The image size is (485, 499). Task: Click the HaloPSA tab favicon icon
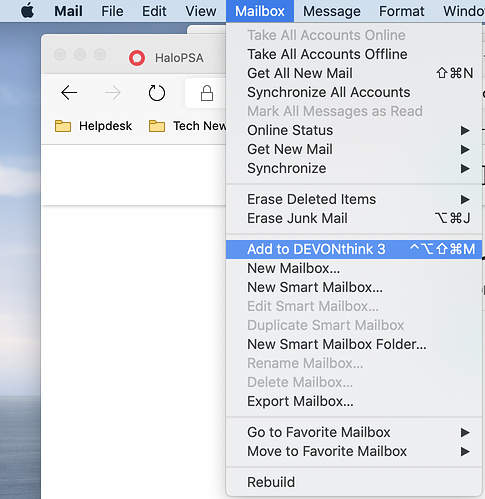pyautogui.click(x=137, y=58)
